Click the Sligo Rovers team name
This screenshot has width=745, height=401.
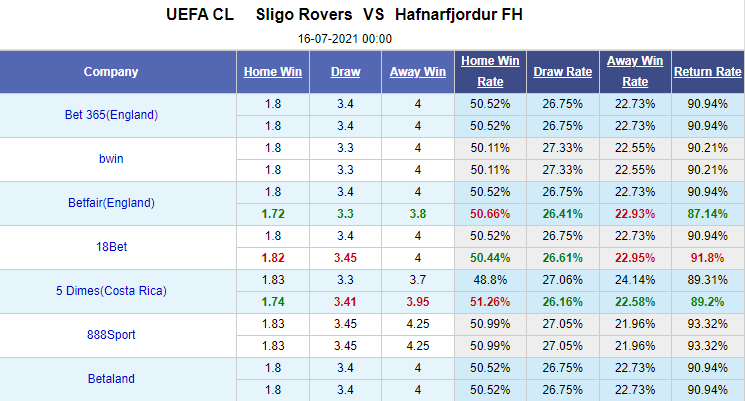point(304,15)
